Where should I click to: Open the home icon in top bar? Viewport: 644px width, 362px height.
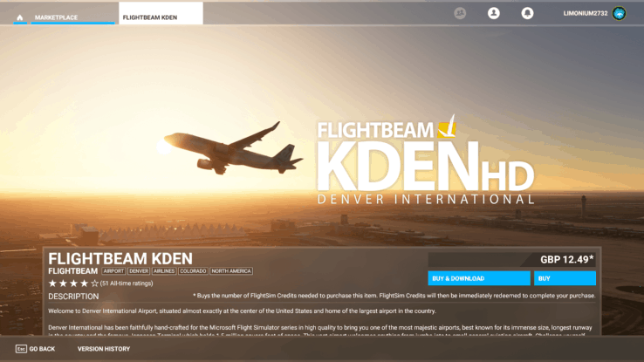point(20,17)
